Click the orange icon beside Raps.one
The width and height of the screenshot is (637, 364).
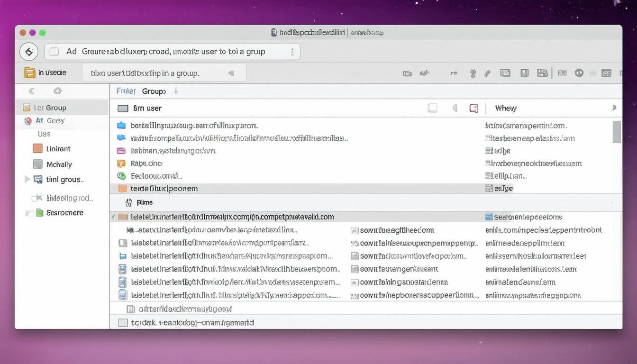pos(121,163)
